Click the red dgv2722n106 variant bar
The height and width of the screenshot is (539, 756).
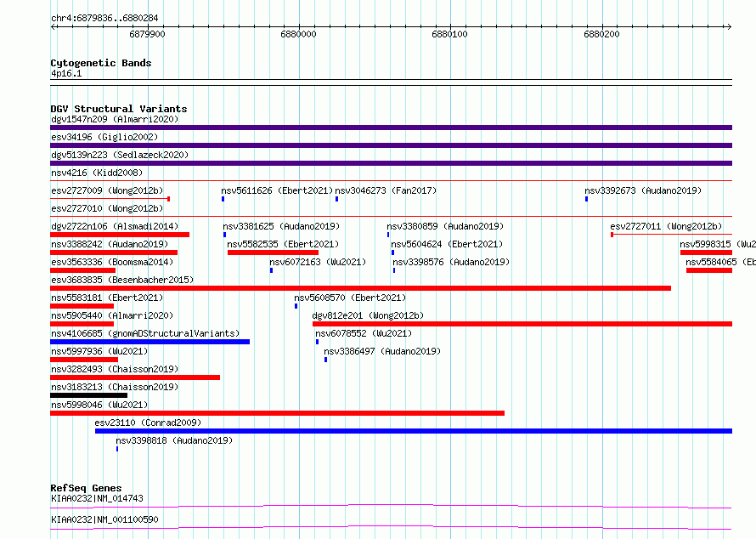click(120, 235)
